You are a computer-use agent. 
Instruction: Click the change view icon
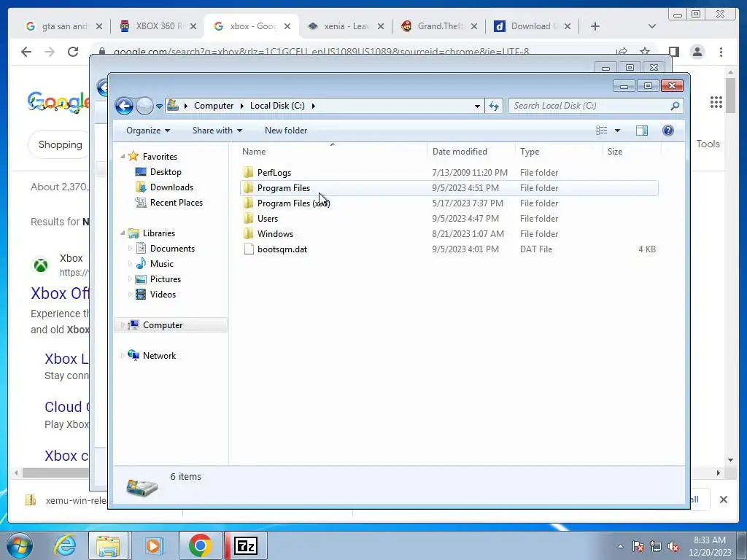click(602, 131)
